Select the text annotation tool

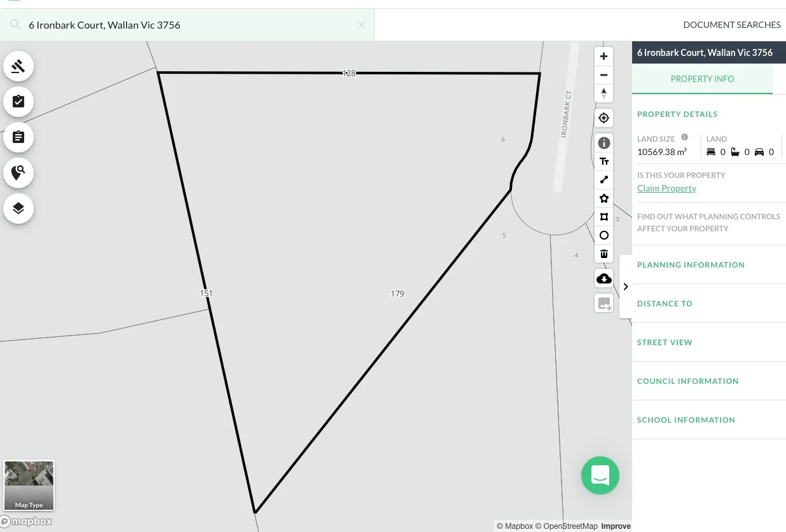click(x=603, y=161)
